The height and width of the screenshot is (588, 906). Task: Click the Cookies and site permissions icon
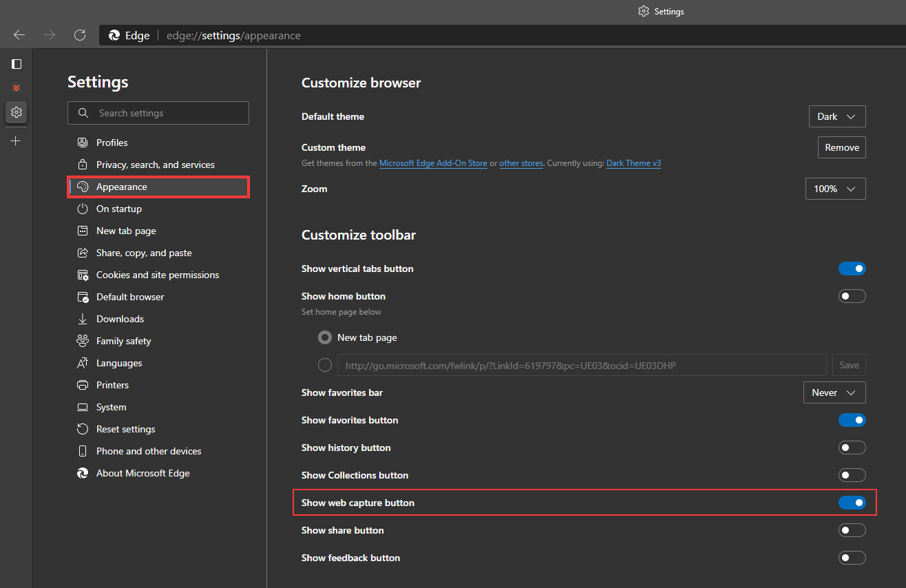83,275
